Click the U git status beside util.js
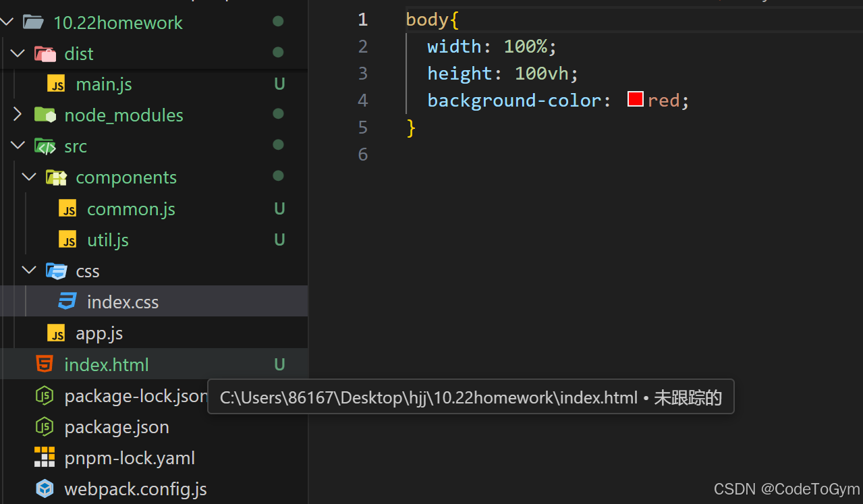Screen dimensions: 863x504 (279, 240)
